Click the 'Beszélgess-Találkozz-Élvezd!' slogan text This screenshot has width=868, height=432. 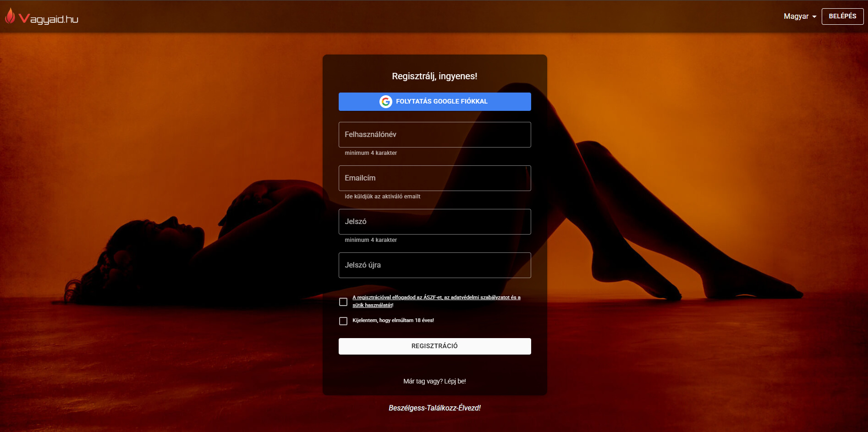(434, 408)
